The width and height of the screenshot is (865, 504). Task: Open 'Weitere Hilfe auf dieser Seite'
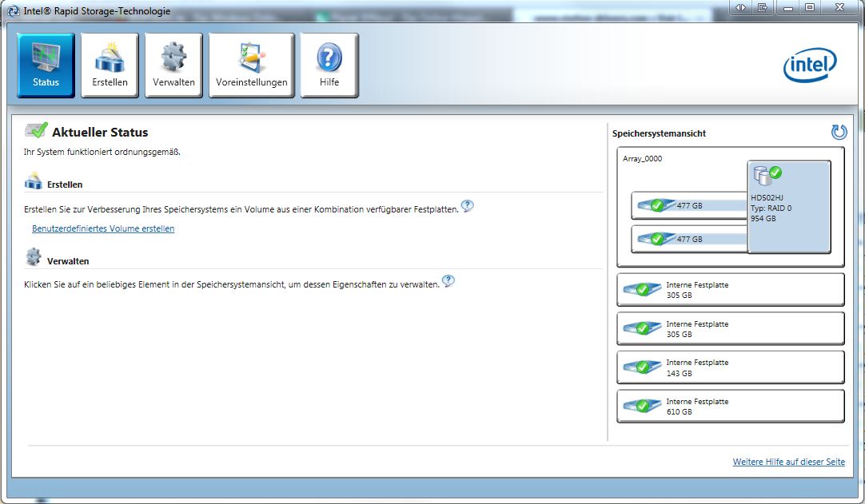(788, 462)
